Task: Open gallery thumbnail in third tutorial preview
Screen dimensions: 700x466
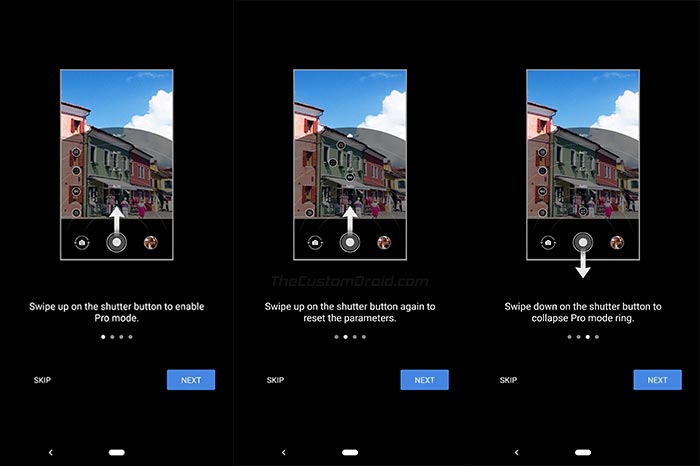Action: coord(617,242)
